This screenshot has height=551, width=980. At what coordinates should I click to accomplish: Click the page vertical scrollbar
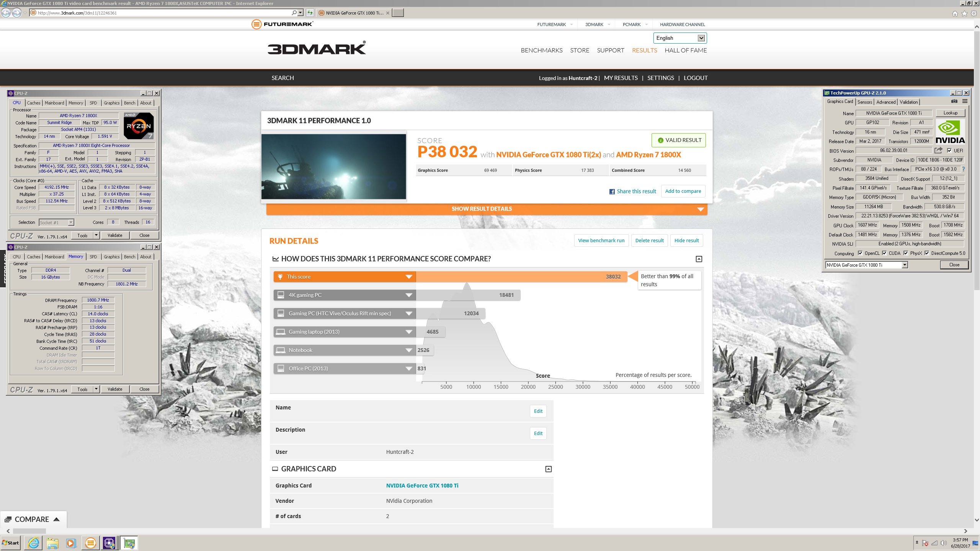(977, 161)
